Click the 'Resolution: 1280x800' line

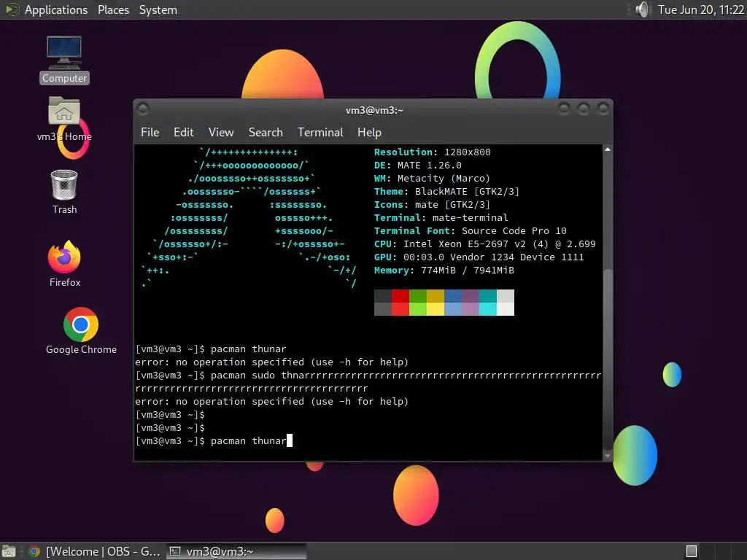(x=432, y=152)
